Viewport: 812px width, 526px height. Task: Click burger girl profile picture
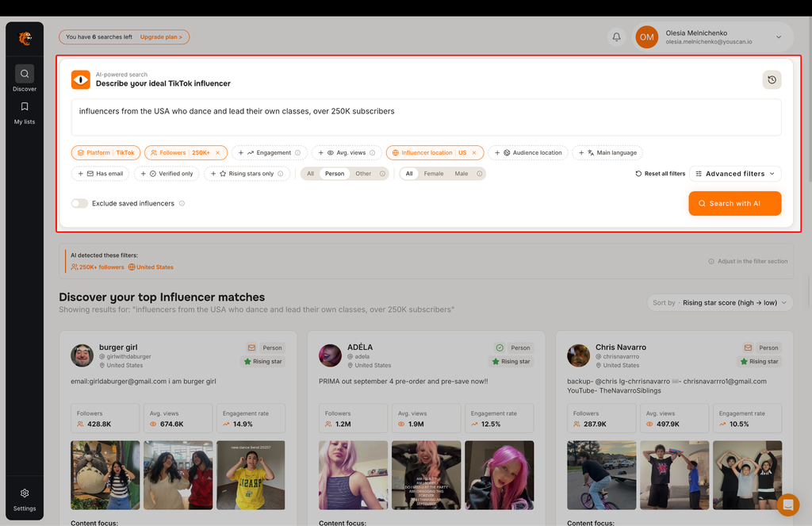82,355
